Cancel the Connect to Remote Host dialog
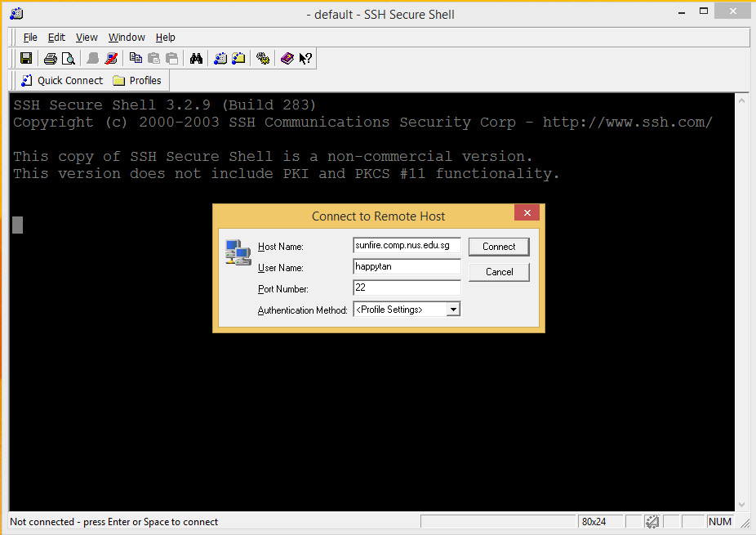756x535 pixels. [498, 271]
